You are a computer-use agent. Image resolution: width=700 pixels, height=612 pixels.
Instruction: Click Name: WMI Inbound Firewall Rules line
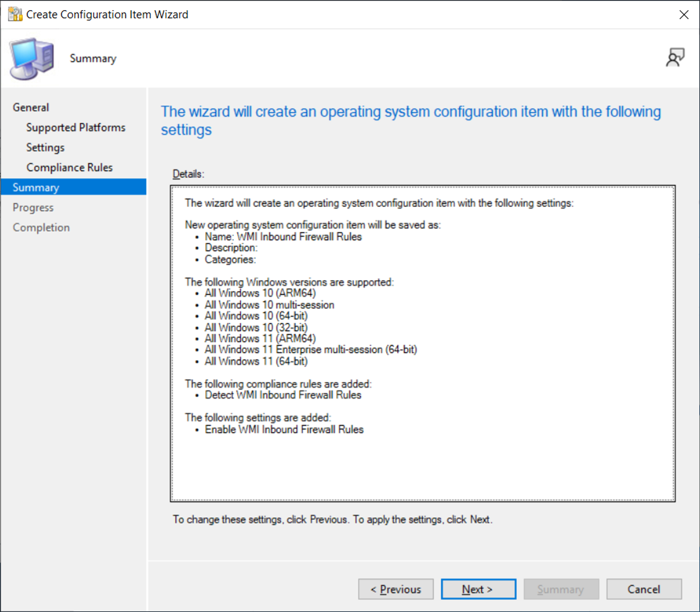point(283,237)
